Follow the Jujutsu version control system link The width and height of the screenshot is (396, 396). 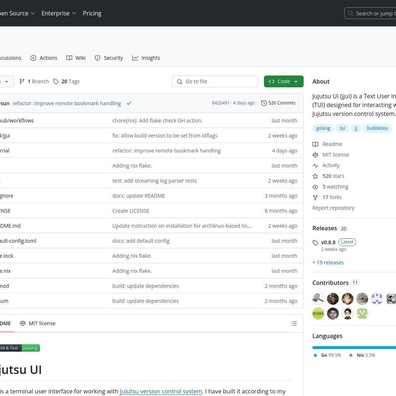pos(161,391)
